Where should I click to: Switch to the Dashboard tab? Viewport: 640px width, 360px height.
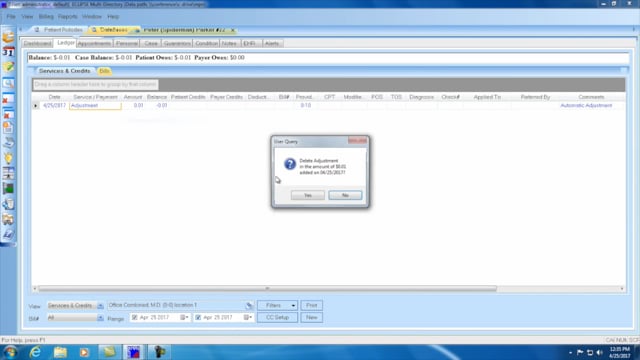pos(37,43)
